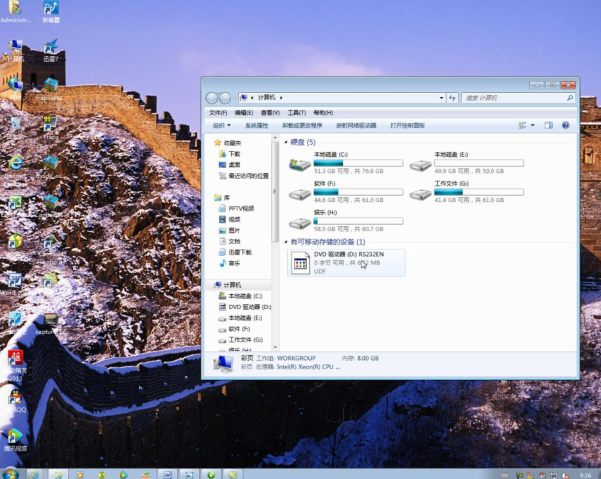Open the 编辑(E) menu
The width and height of the screenshot is (601, 479).
point(244,113)
